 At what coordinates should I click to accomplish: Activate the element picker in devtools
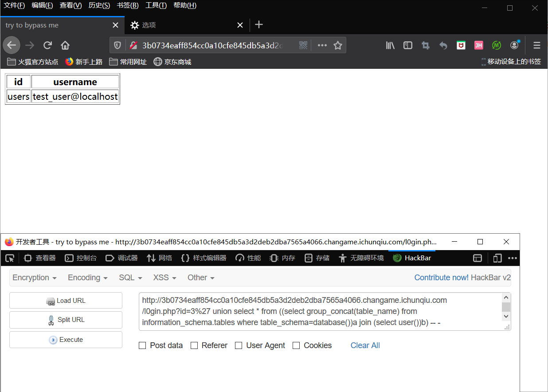click(10, 258)
